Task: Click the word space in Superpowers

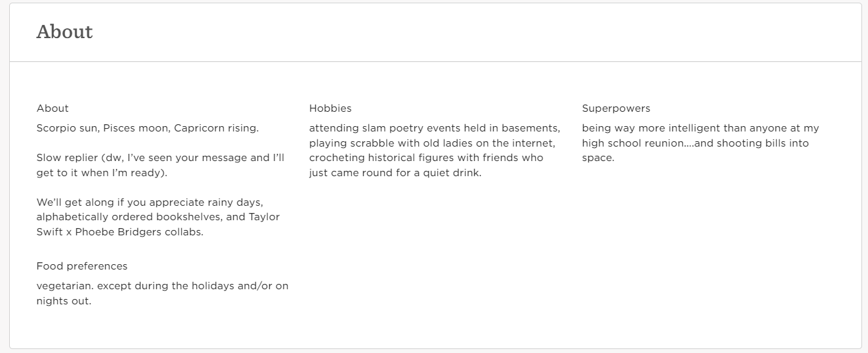Action: [597, 158]
